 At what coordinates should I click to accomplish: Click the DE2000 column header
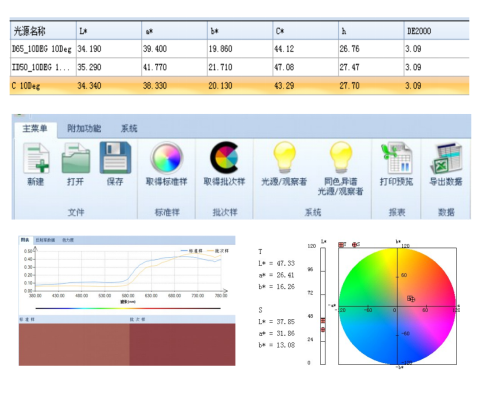click(x=436, y=31)
